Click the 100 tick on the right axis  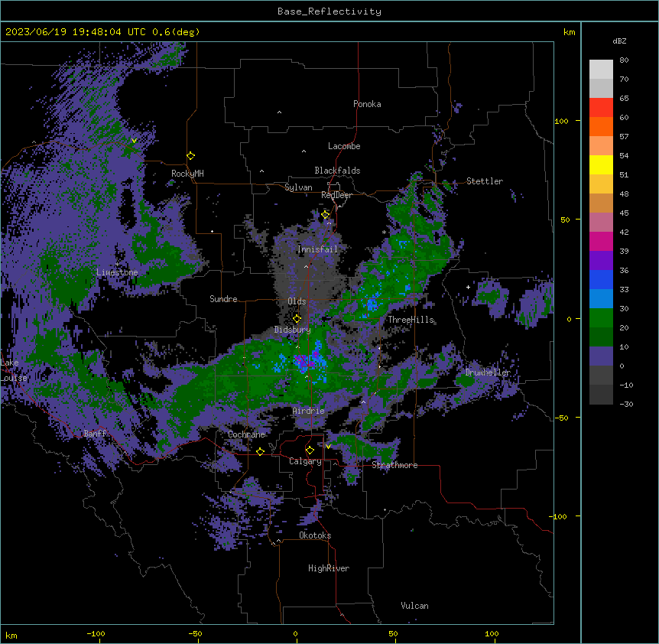tap(561, 121)
